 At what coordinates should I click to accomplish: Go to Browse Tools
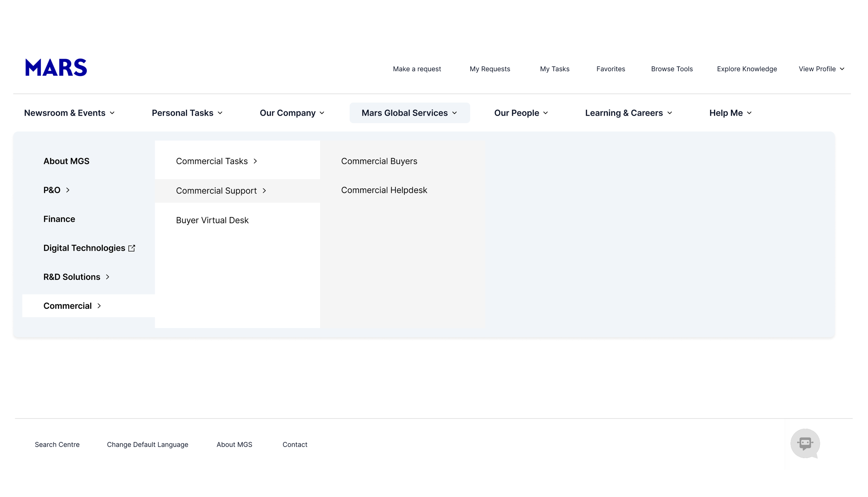671,69
